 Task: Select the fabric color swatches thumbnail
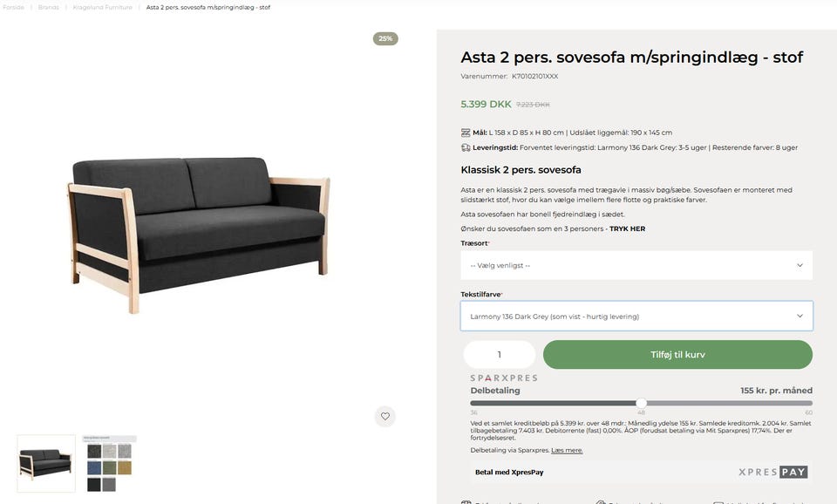pos(110,463)
